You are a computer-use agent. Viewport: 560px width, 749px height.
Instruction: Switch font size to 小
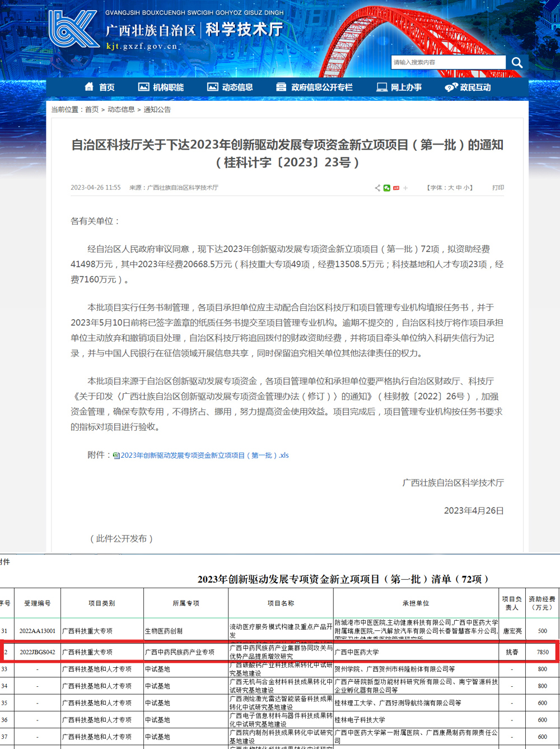pyautogui.click(x=466, y=188)
